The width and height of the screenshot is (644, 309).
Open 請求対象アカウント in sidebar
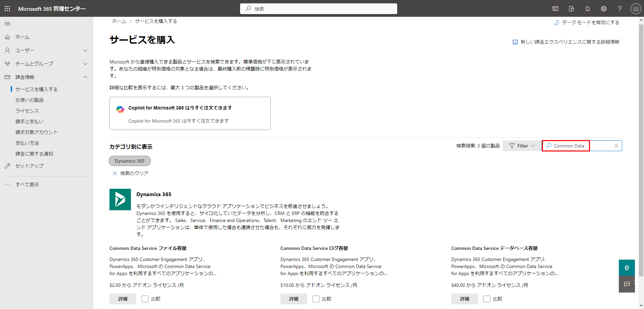pos(37,132)
